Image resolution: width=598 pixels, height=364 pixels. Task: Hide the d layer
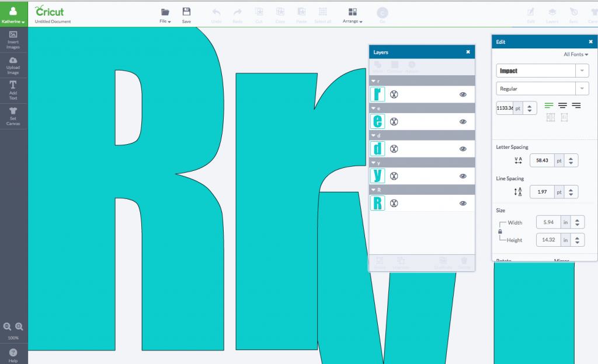pyautogui.click(x=463, y=149)
